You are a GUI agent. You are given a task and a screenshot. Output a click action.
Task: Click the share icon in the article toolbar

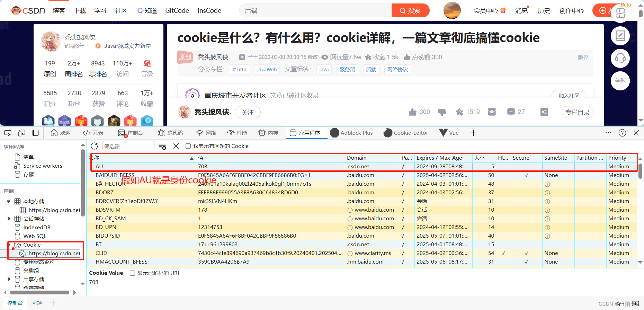[544, 112]
